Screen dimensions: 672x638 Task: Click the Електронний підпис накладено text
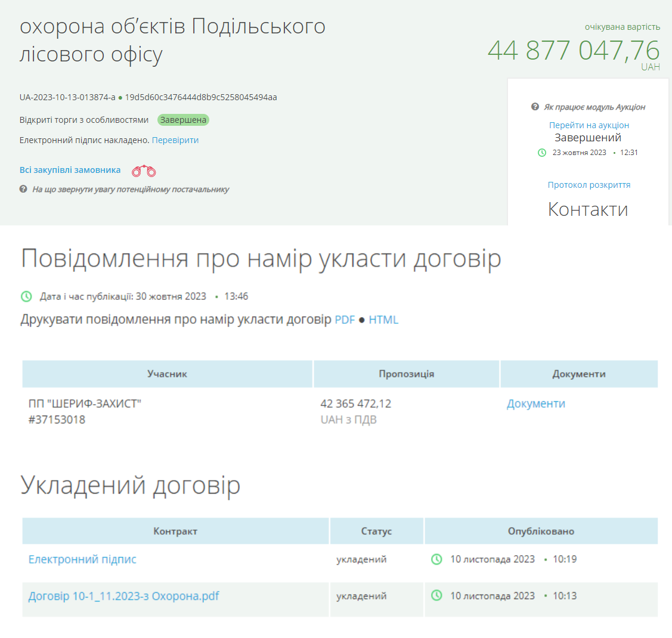85,140
